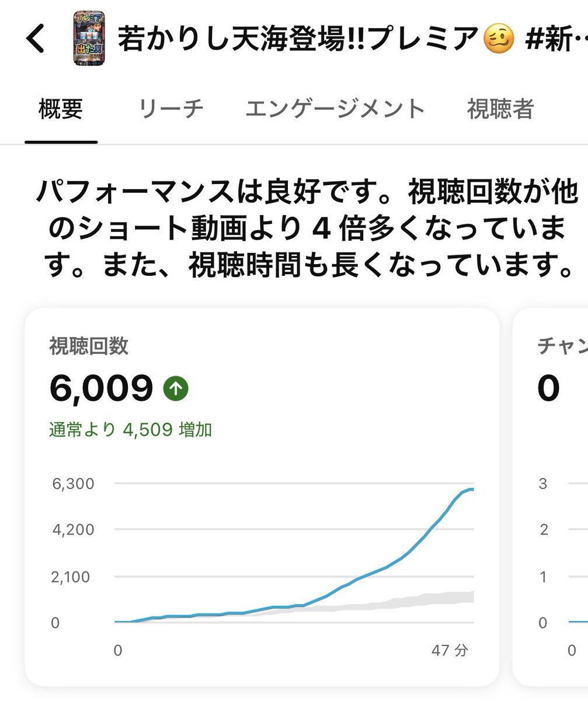
Task: Go back using the left chevron arrow
Action: point(36,40)
